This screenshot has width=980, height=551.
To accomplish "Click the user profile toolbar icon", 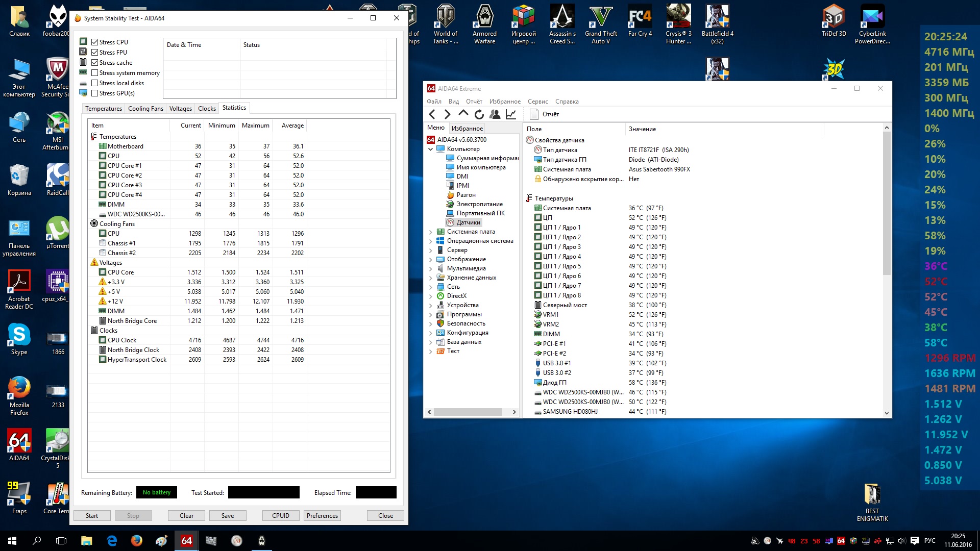I will click(495, 114).
